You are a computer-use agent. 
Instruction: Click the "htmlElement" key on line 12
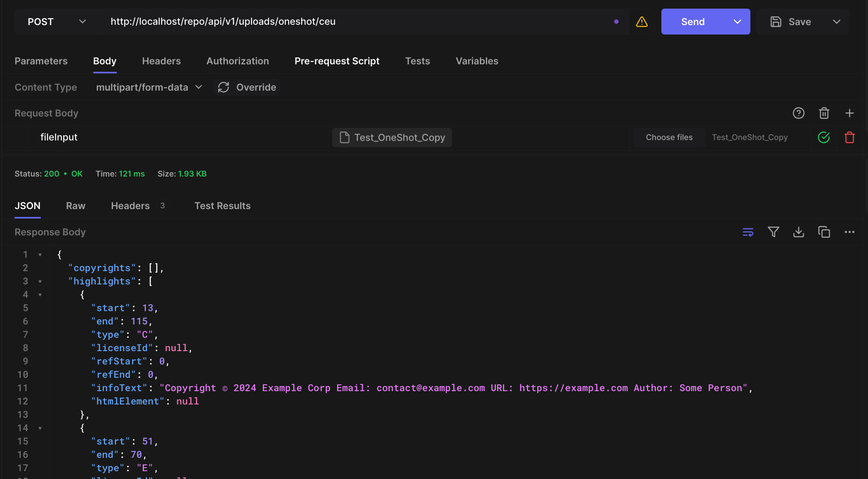(x=128, y=401)
